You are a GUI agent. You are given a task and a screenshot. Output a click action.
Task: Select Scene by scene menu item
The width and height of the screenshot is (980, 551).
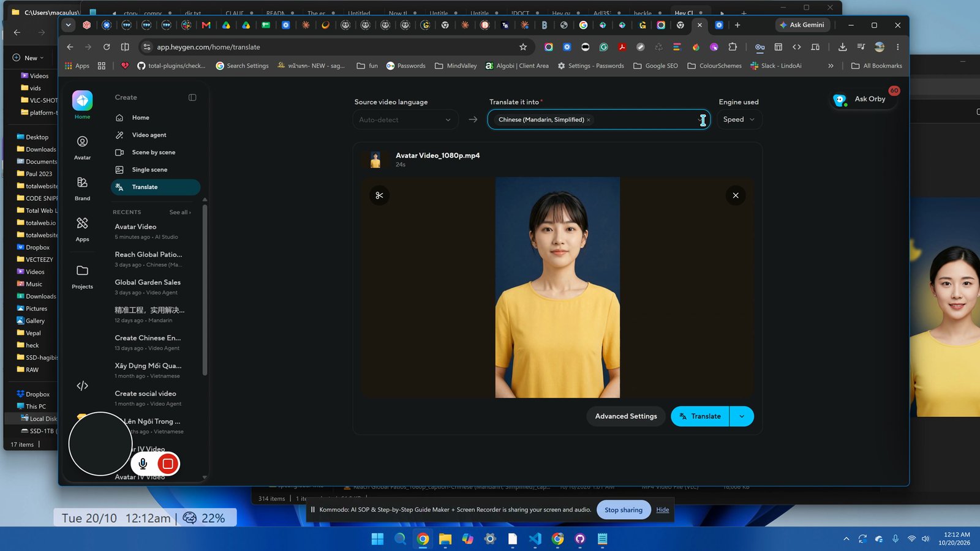point(156,152)
